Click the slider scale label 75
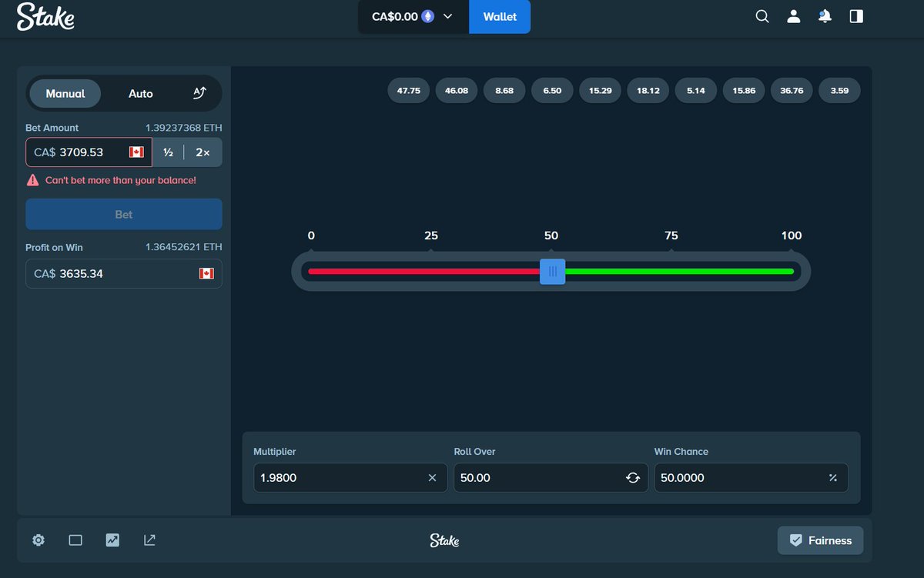The width and height of the screenshot is (924, 578). (671, 236)
